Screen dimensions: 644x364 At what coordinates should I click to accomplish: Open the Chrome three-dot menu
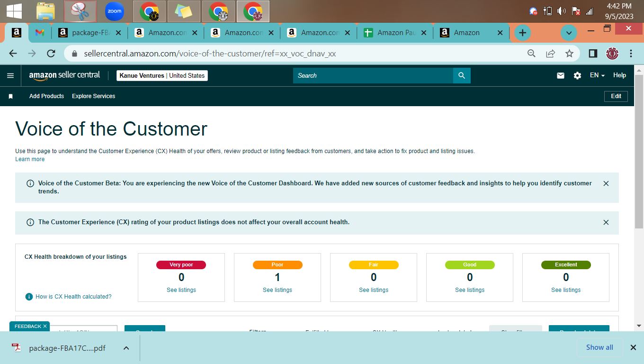[x=631, y=54]
